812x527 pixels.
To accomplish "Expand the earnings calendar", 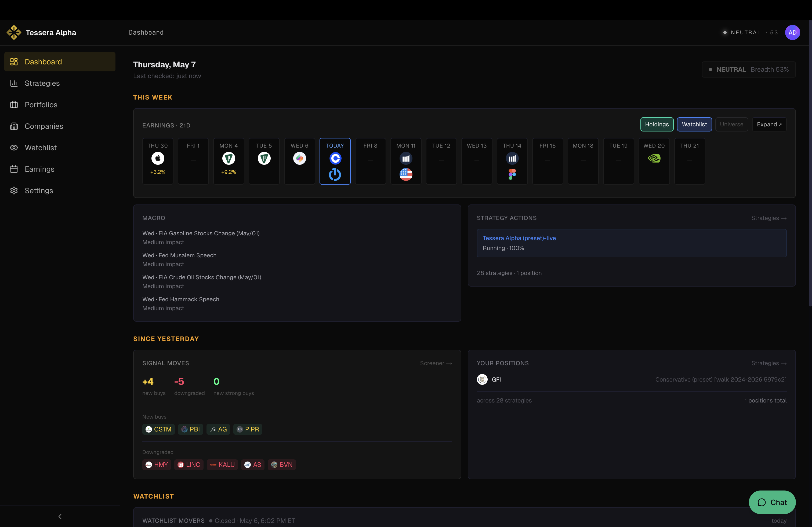I will pos(769,125).
